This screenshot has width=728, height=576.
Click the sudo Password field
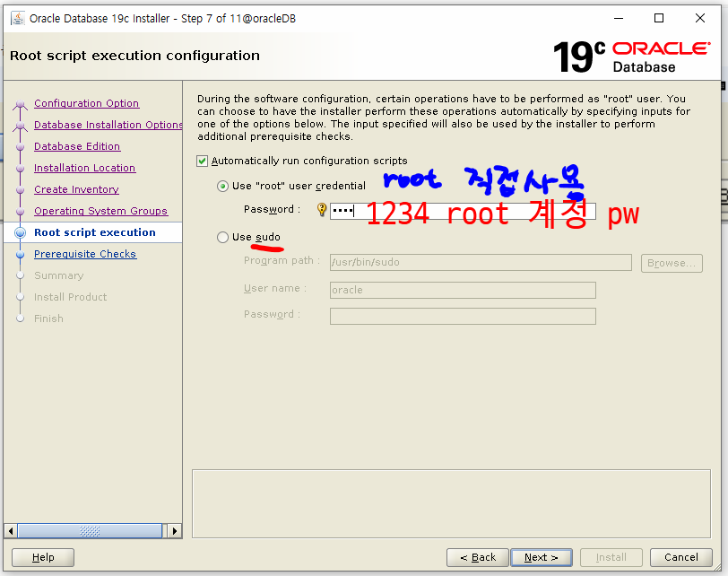463,317
